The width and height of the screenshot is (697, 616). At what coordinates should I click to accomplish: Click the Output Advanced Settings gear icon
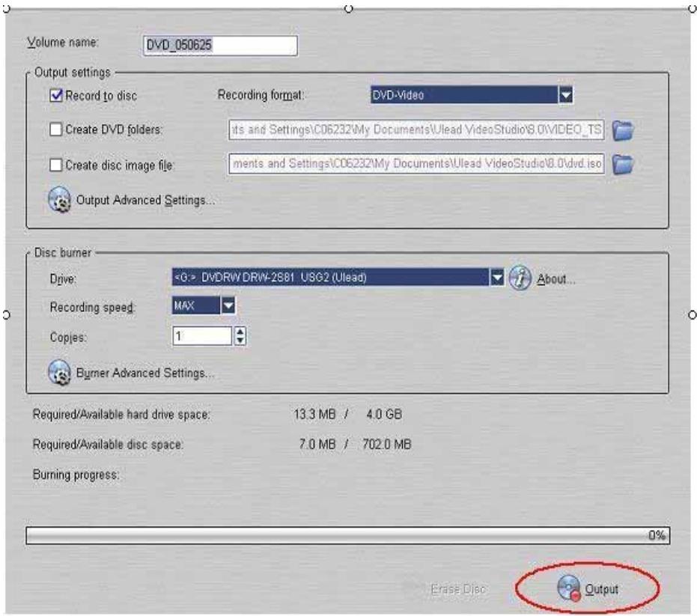point(59,200)
